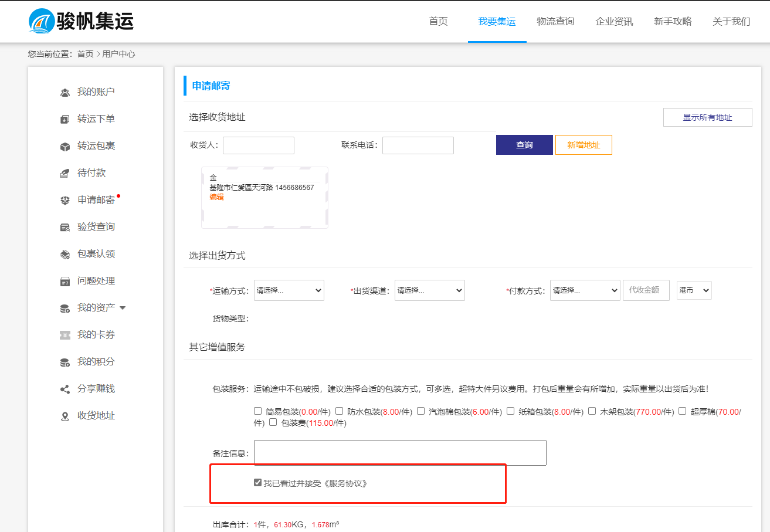Viewport: 770px width, 532px height.
Task: Click the blue 查询 button
Action: (524, 145)
